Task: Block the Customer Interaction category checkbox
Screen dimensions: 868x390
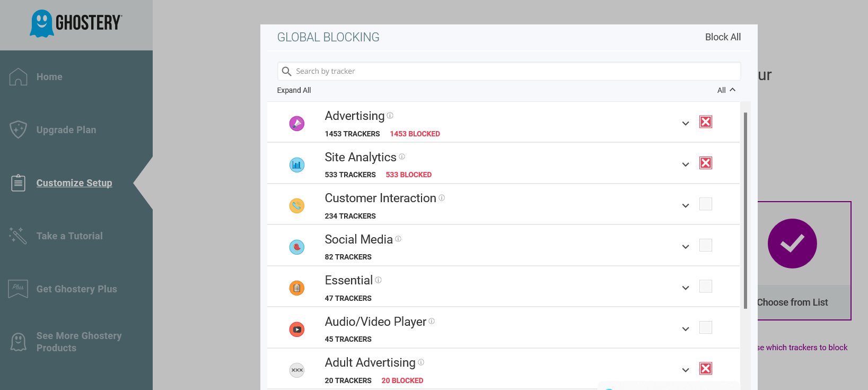Action: pyautogui.click(x=706, y=204)
